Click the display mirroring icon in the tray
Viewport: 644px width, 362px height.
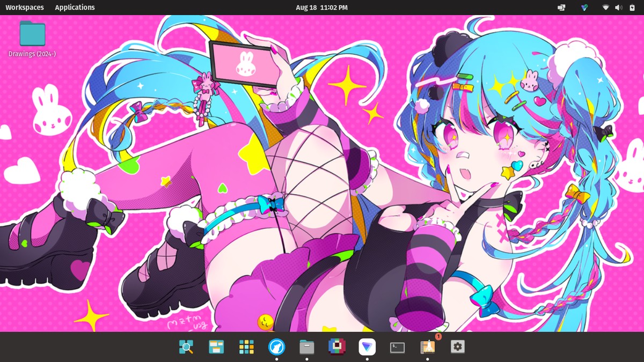click(x=561, y=8)
